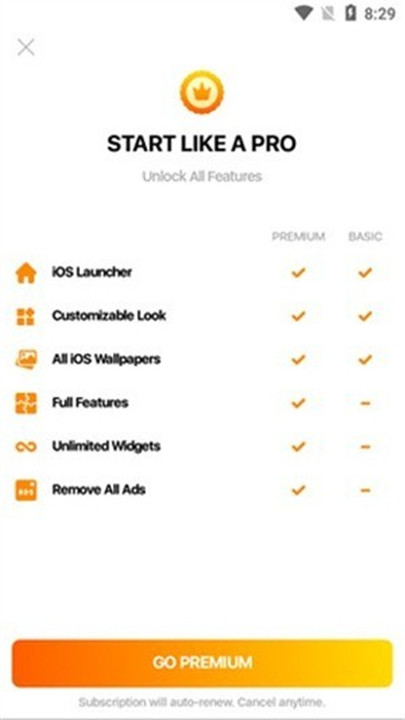Click the battery icon in status bar
Image resolution: width=405 pixels, height=720 pixels.
tap(350, 13)
